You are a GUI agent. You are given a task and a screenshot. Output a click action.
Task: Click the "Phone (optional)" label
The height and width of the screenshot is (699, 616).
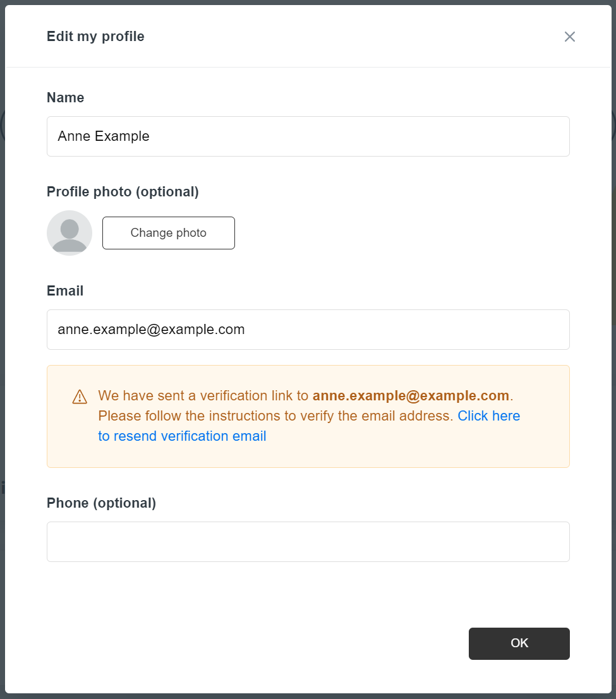click(x=101, y=503)
